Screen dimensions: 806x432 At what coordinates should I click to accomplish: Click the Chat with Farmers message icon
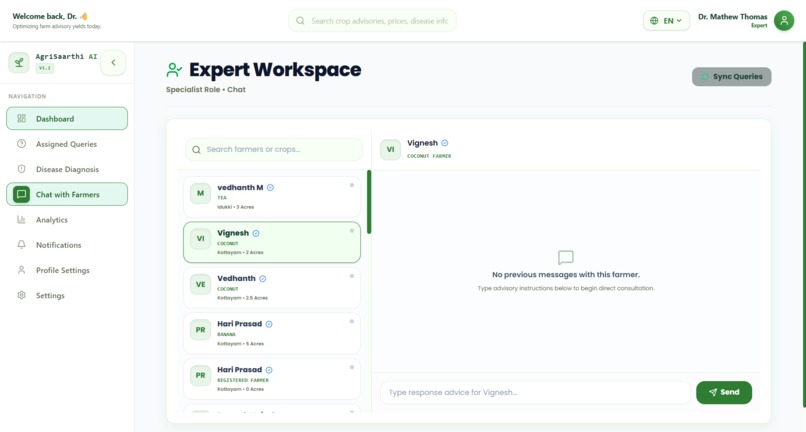tap(22, 194)
